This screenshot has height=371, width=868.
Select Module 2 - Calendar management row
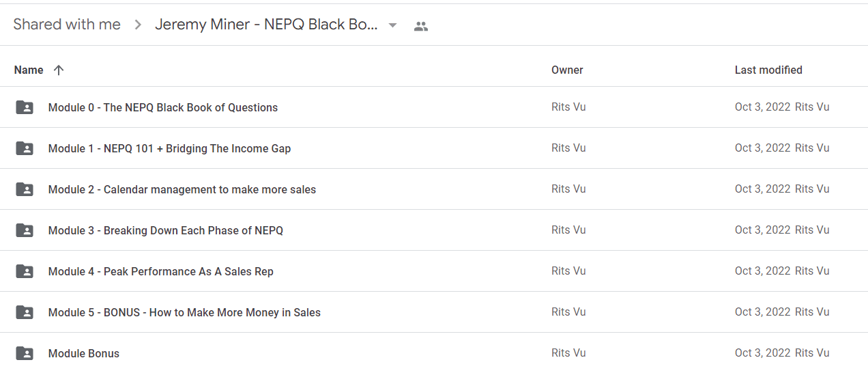click(x=434, y=189)
